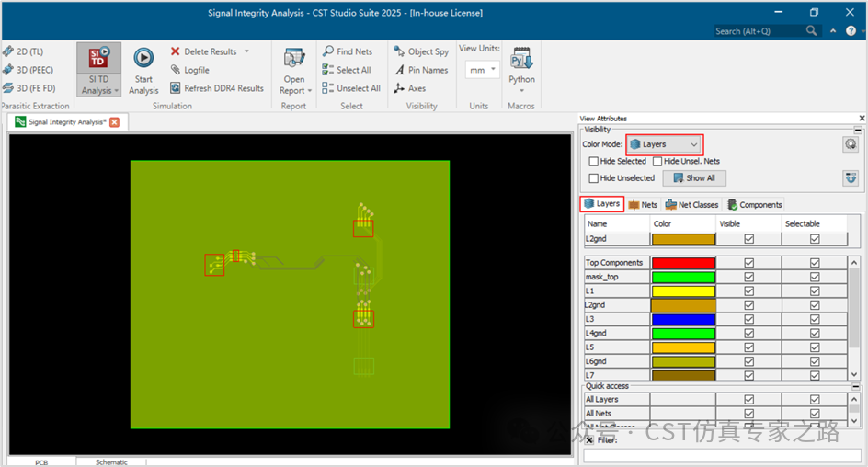The image size is (868, 467).
Task: Click the Show All button
Action: tap(694, 178)
